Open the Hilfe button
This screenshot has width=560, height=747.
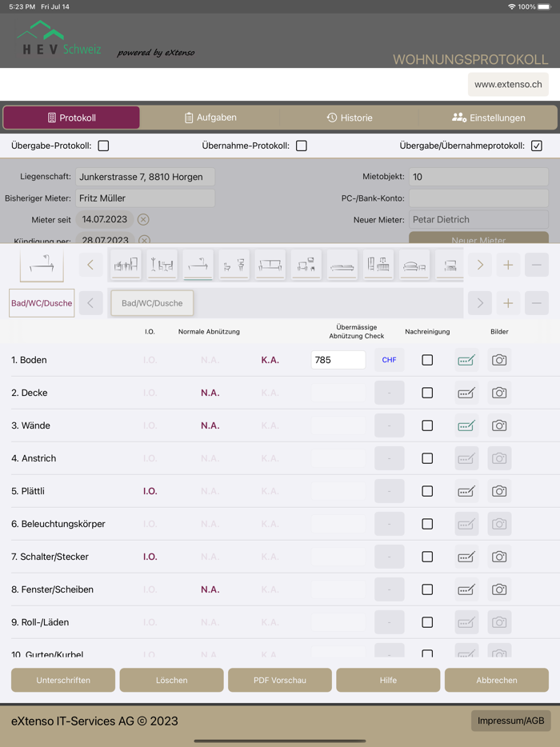[388, 681]
